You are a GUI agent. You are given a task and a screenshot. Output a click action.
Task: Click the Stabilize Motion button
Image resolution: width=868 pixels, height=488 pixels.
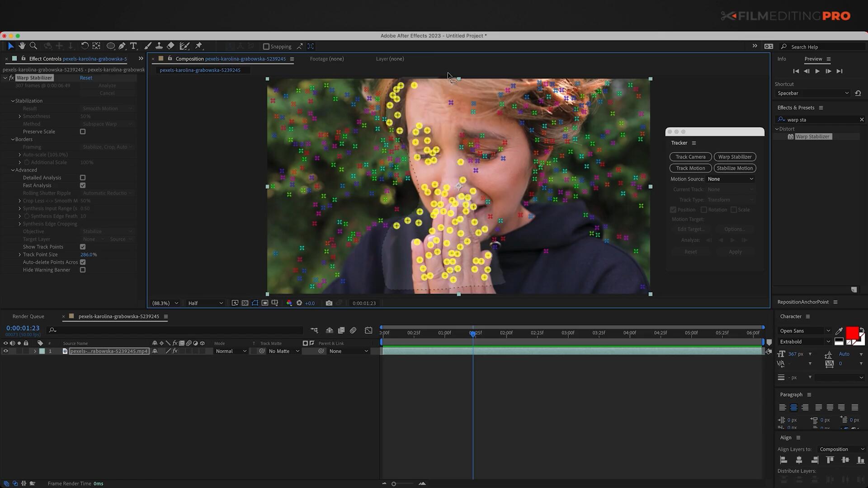tap(735, 168)
